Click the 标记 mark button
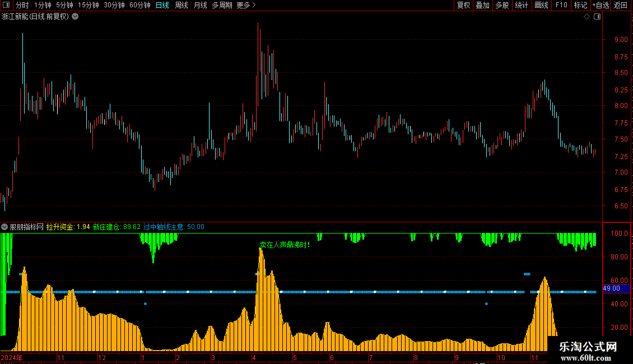 point(580,5)
